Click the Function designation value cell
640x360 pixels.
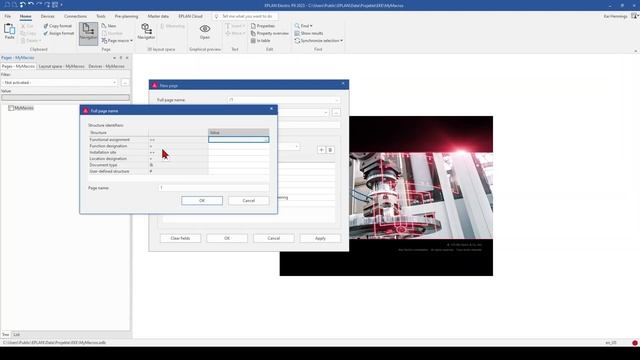click(239, 146)
